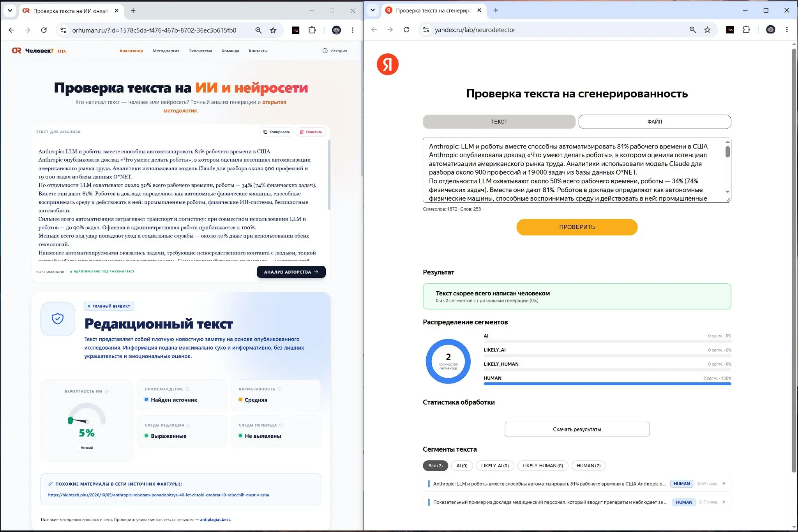The height and width of the screenshot is (532, 798).
Task: Open the hightech.plus source link
Action: click(x=159, y=495)
